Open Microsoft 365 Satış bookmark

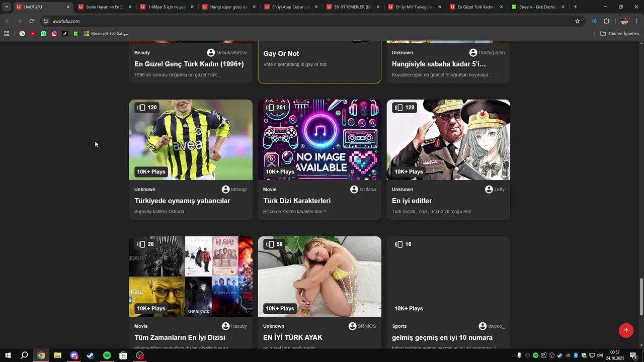click(x=106, y=34)
